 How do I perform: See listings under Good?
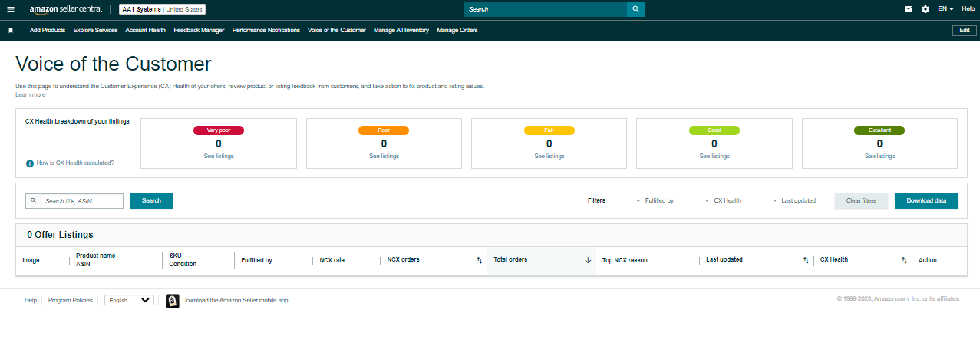(x=714, y=156)
